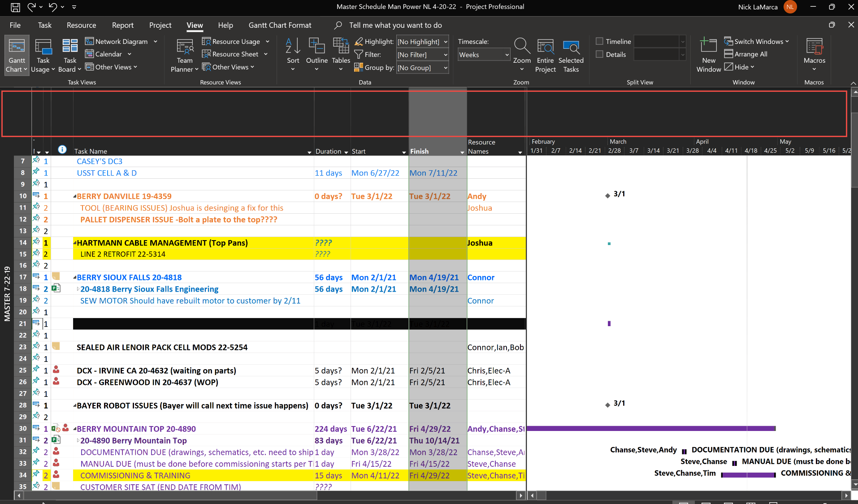Open the Gantt Chart Format tab

click(x=280, y=25)
